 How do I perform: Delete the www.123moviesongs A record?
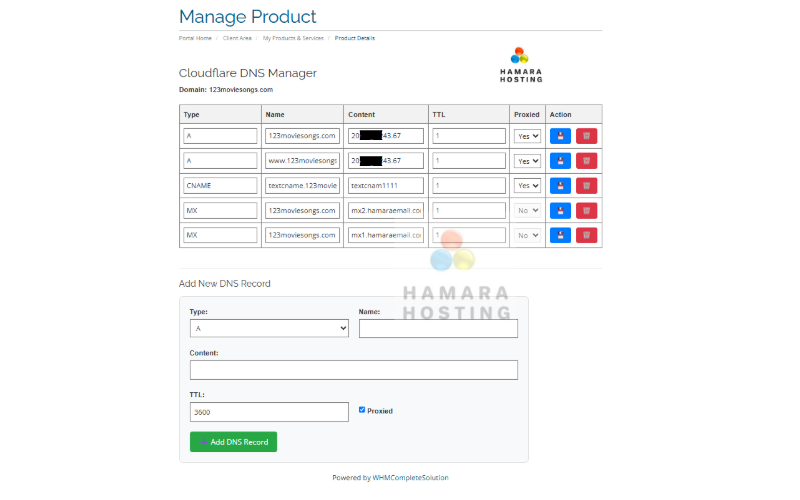click(x=586, y=161)
